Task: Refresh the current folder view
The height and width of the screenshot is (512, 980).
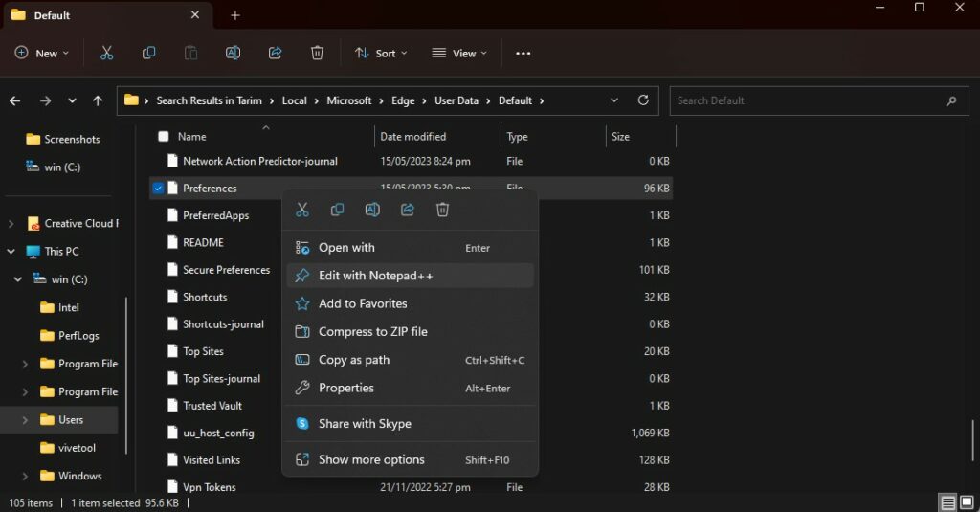Action: (x=643, y=100)
